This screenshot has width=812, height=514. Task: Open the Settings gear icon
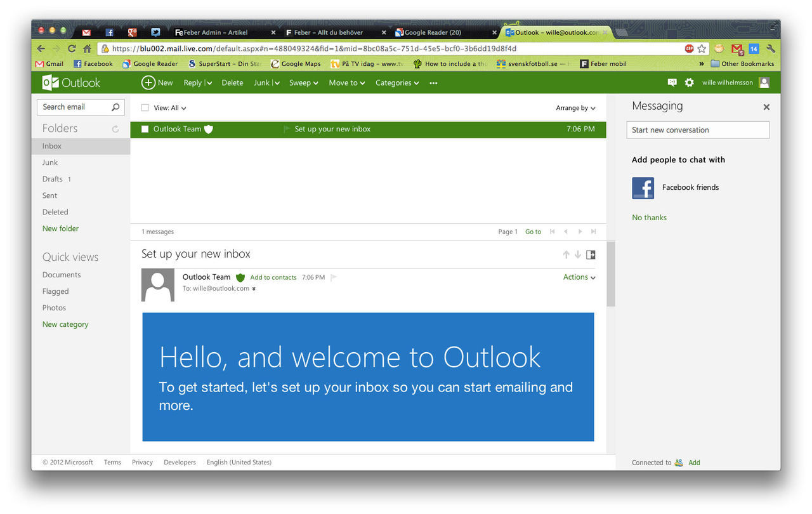click(x=690, y=82)
